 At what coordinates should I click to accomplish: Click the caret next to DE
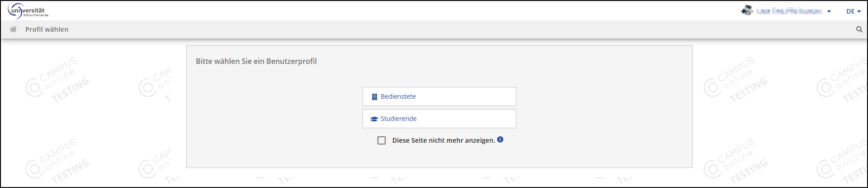coord(859,12)
